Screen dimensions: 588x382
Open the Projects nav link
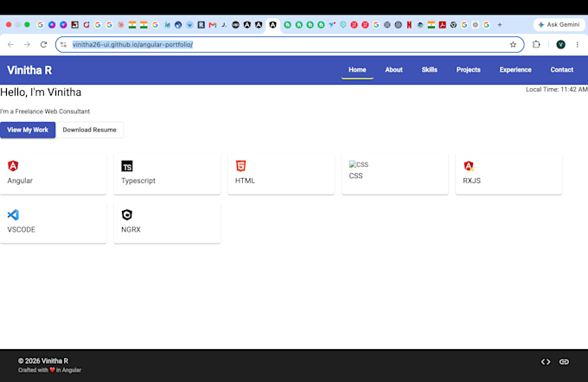(x=469, y=70)
